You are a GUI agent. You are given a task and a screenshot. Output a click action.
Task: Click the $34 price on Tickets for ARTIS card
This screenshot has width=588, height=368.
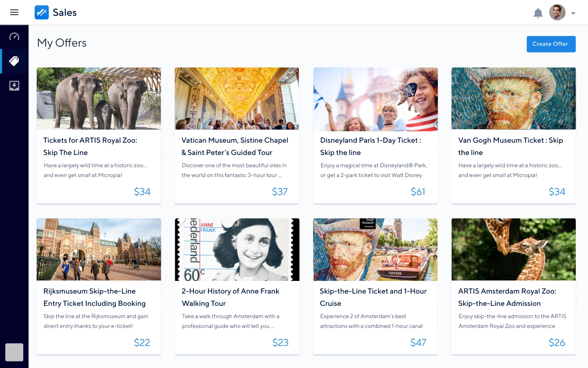coord(142,192)
